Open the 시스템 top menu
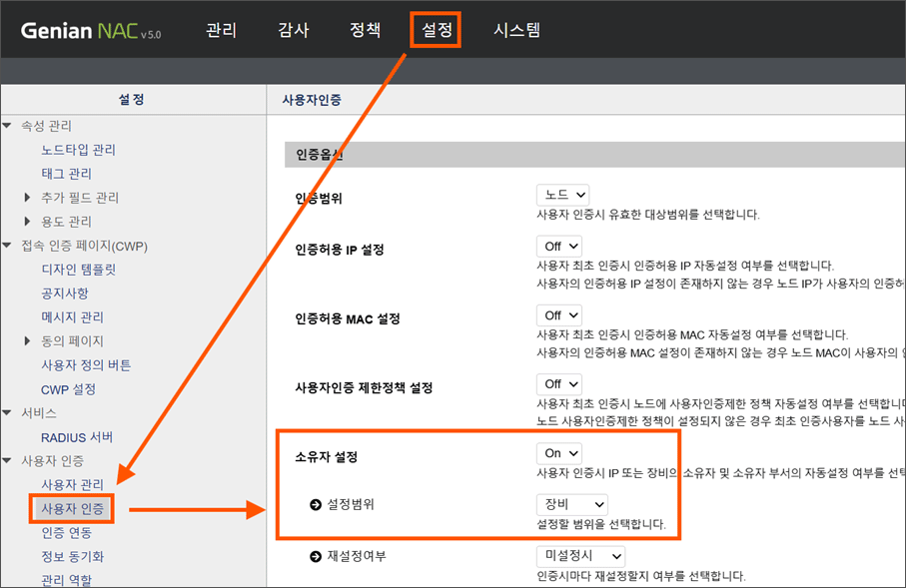This screenshot has width=906, height=588. (516, 30)
